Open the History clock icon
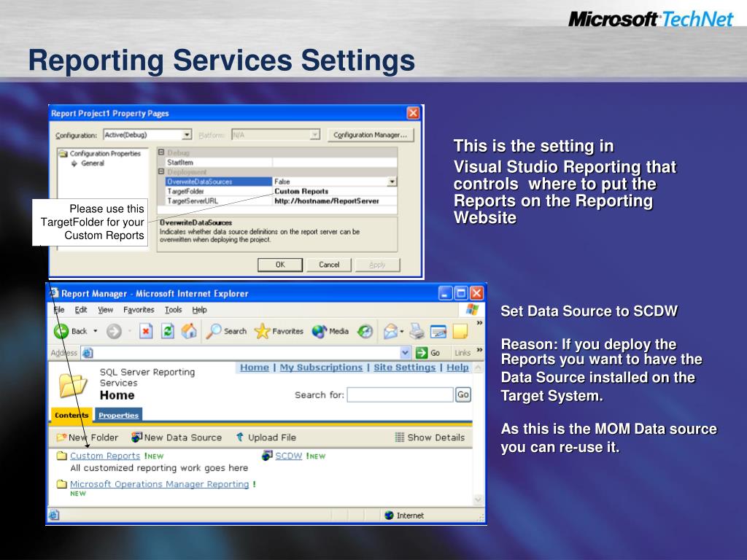This screenshot has width=747, height=560. (365, 331)
